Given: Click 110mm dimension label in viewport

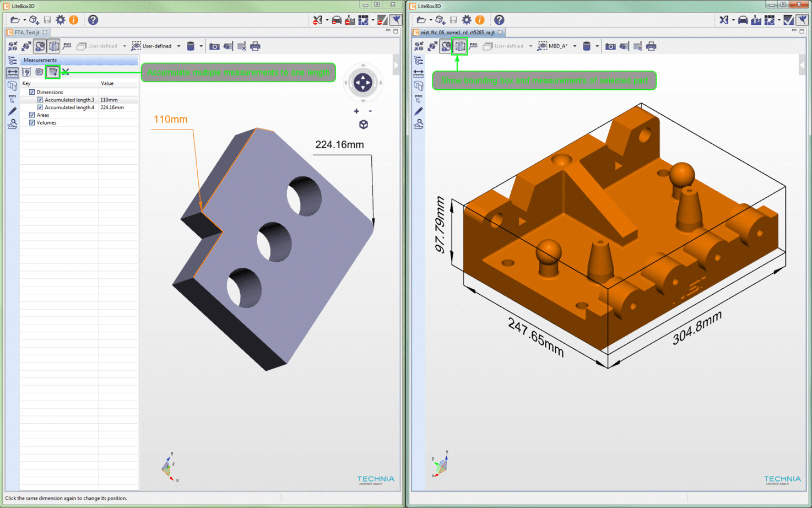Looking at the screenshot, I should point(171,120).
